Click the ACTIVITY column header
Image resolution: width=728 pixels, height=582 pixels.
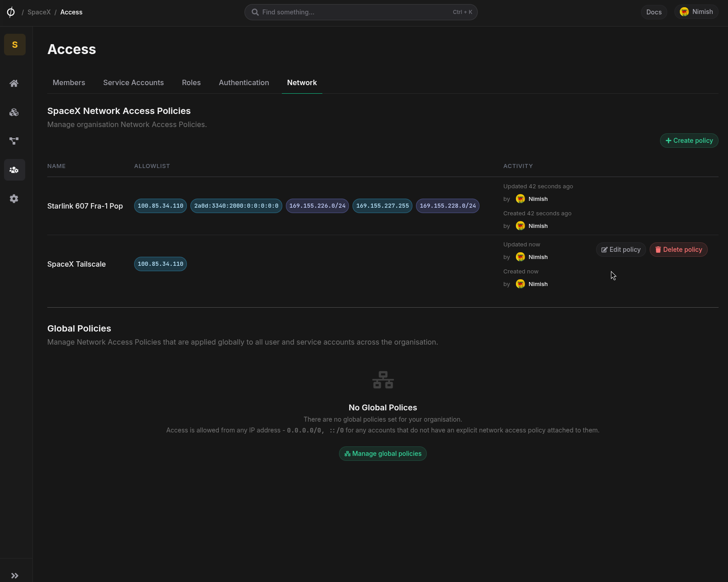coord(518,166)
